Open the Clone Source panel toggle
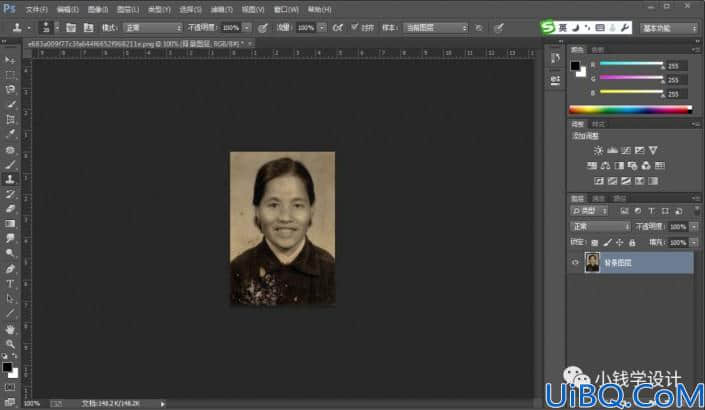The height and width of the screenshot is (410, 705). click(x=88, y=28)
